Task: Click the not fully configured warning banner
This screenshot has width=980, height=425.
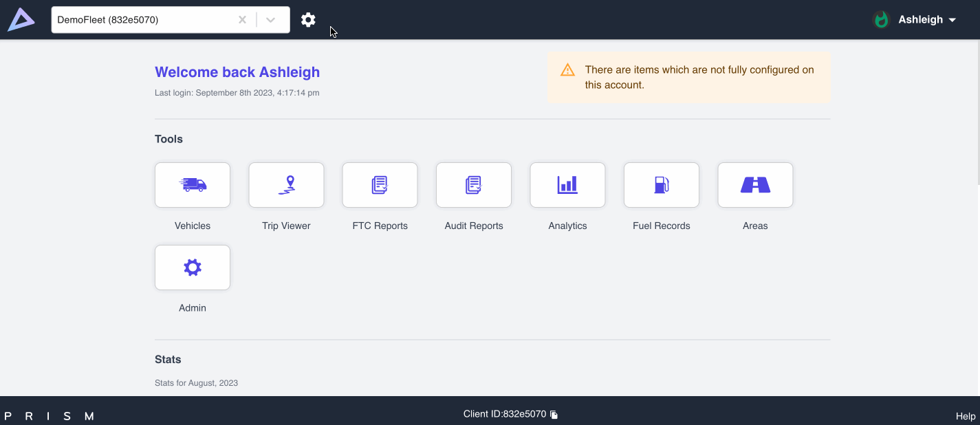Action: [x=688, y=78]
